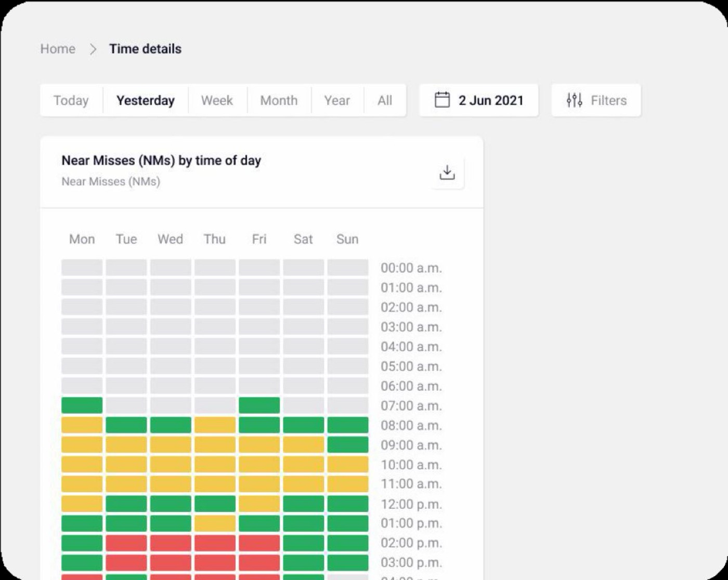Click the 03:00 p.m. row label

(411, 563)
